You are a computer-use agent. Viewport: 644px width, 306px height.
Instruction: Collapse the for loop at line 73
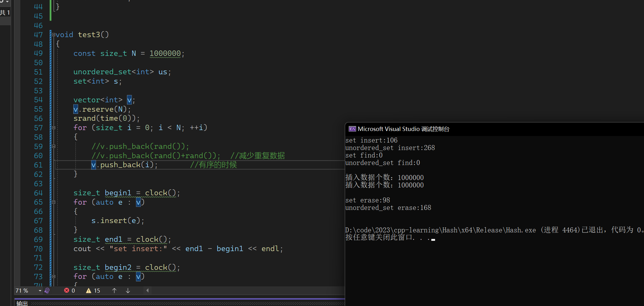(54, 276)
